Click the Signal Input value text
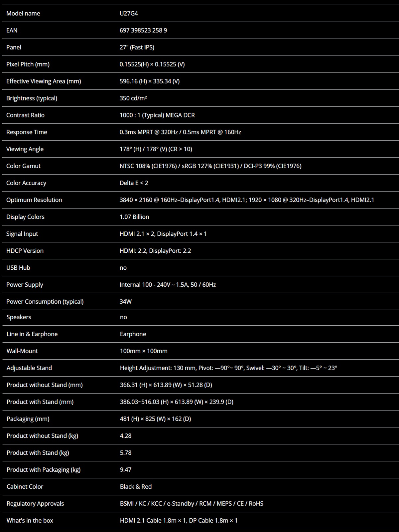Image resolution: width=399 pixels, height=532 pixels. click(163, 234)
